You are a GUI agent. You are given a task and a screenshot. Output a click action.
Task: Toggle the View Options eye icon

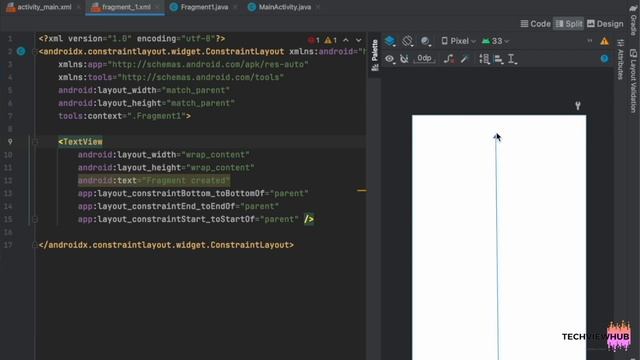pos(390,59)
